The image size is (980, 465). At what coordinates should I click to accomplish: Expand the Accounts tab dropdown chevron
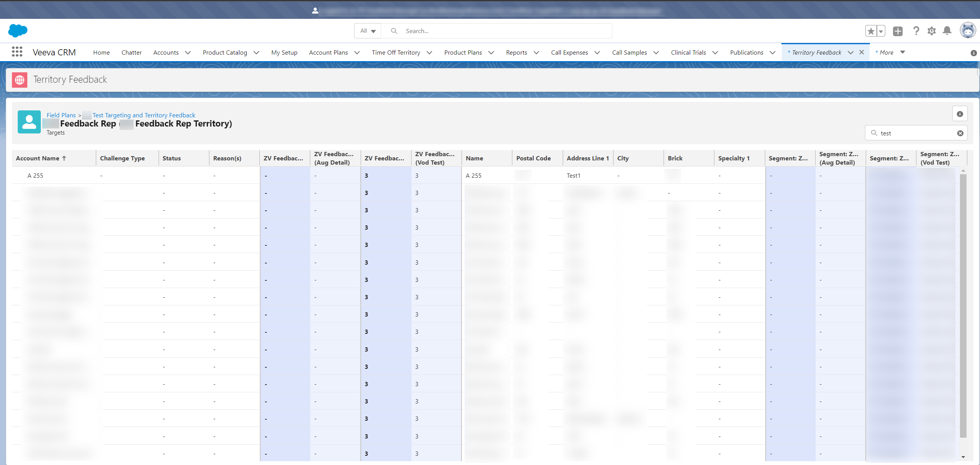[x=188, y=53]
